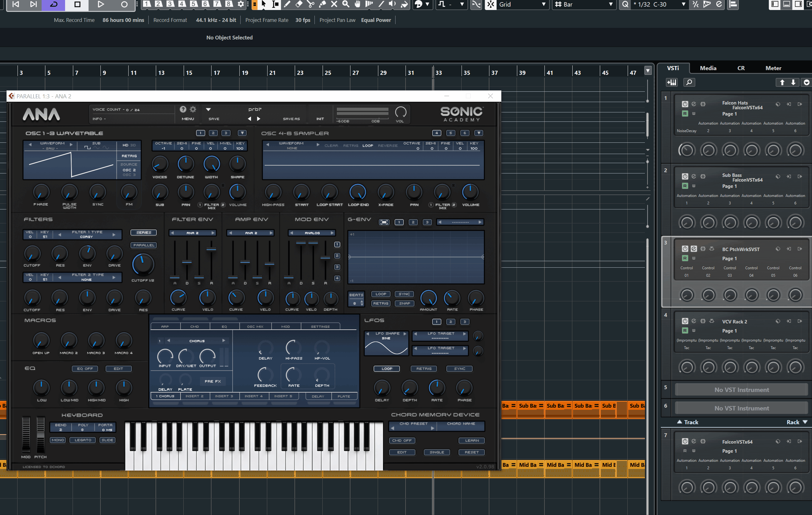Select previous ANA 2 preset arrow
Image resolution: width=812 pixels, height=515 pixels.
click(249, 118)
